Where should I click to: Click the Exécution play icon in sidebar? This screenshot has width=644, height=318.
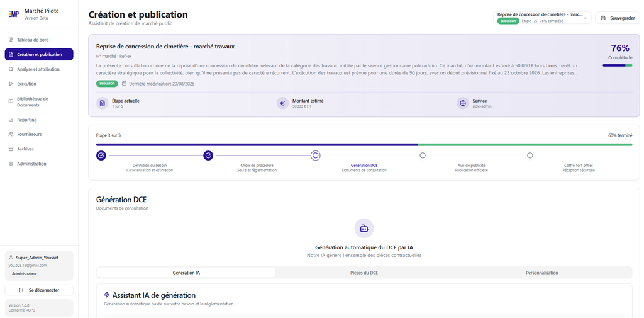pyautogui.click(x=11, y=84)
